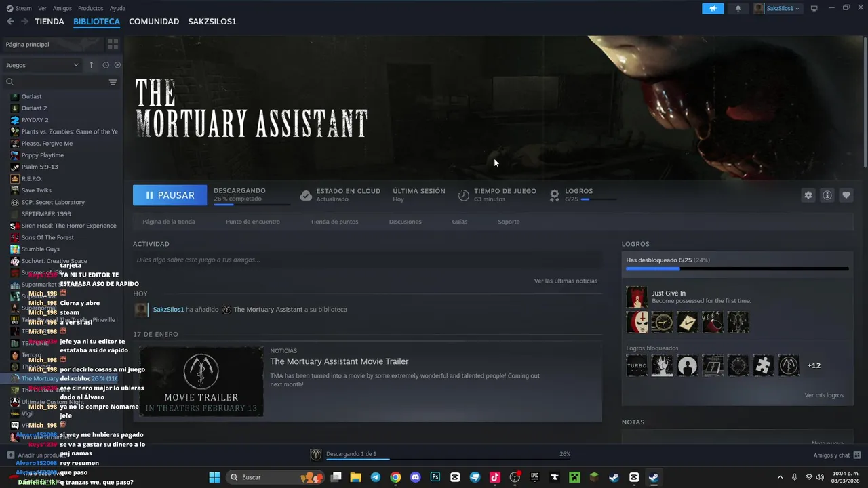
Task: Type in the activity comment field
Action: [368, 260]
